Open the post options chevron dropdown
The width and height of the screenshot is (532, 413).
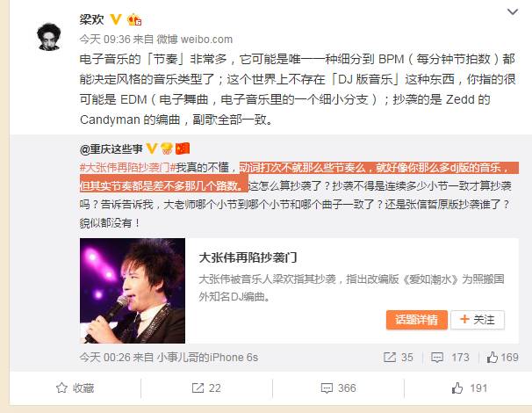[x=513, y=12]
